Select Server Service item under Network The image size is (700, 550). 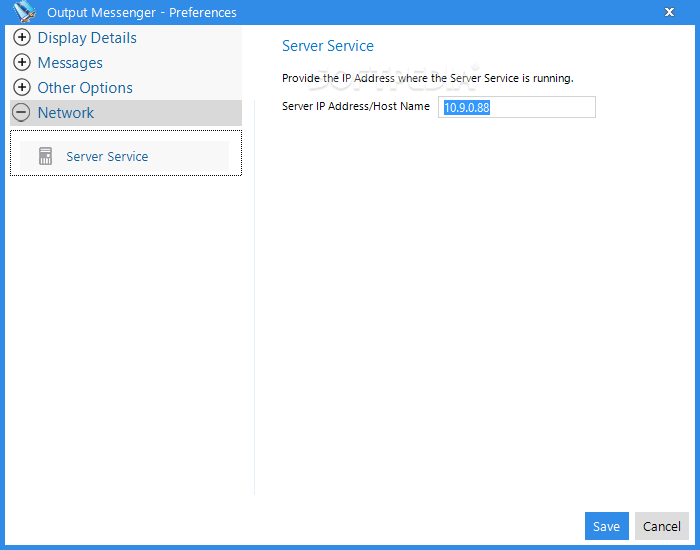click(125, 156)
